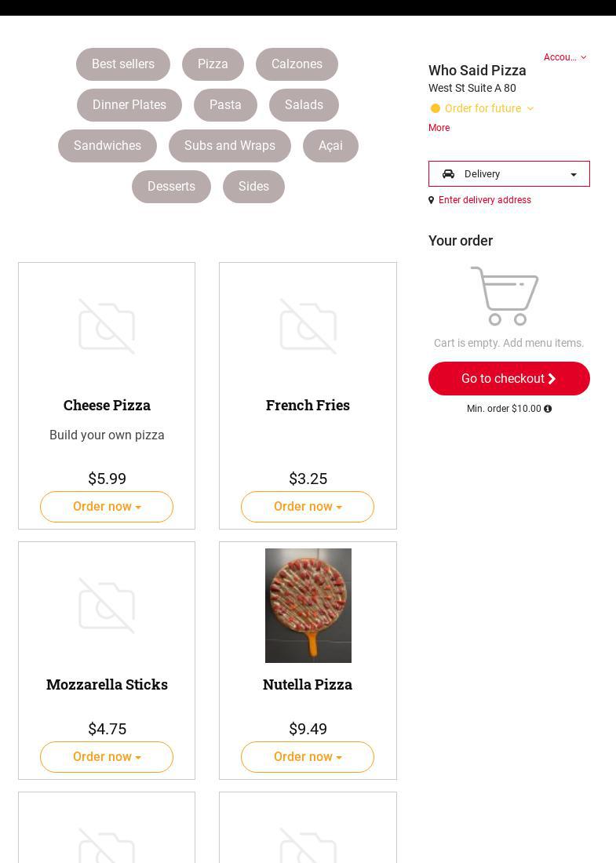The height and width of the screenshot is (863, 616).
Task: Click the yellow Order for future dot
Action: 436,108
